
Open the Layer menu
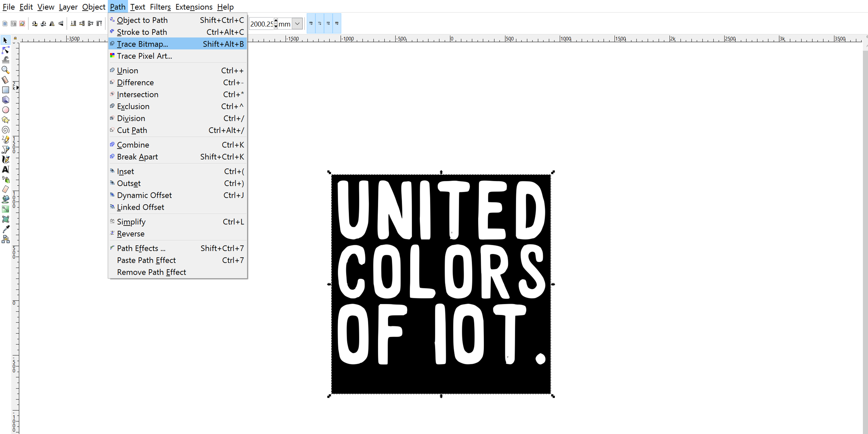(68, 7)
